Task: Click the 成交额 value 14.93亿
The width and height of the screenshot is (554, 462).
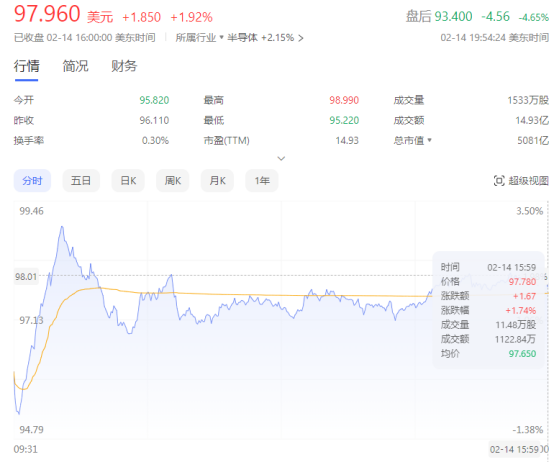Action: [532, 120]
